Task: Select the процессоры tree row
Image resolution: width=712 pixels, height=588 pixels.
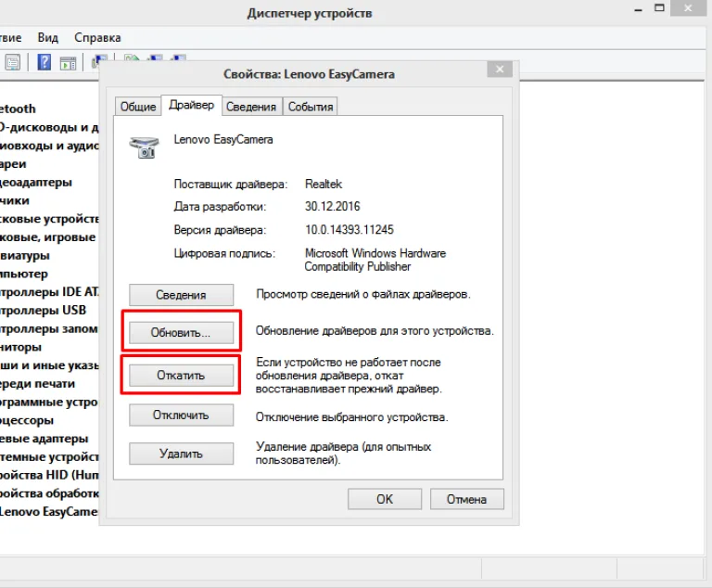Action: click(27, 420)
